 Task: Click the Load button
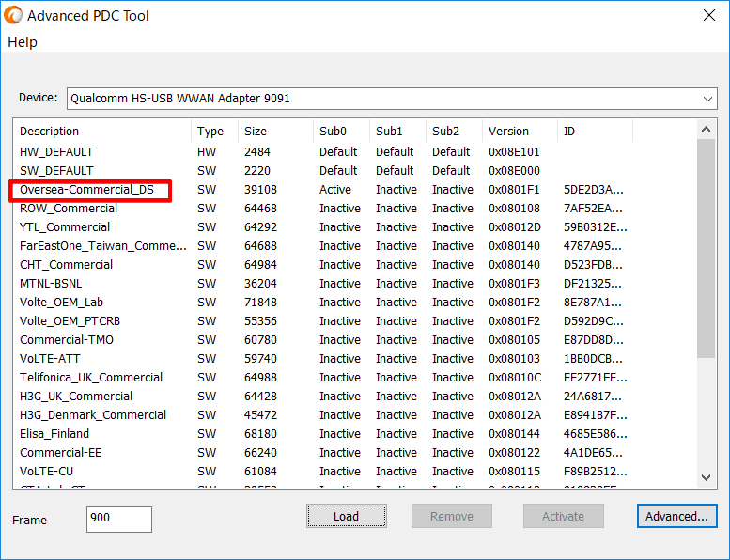(x=346, y=516)
